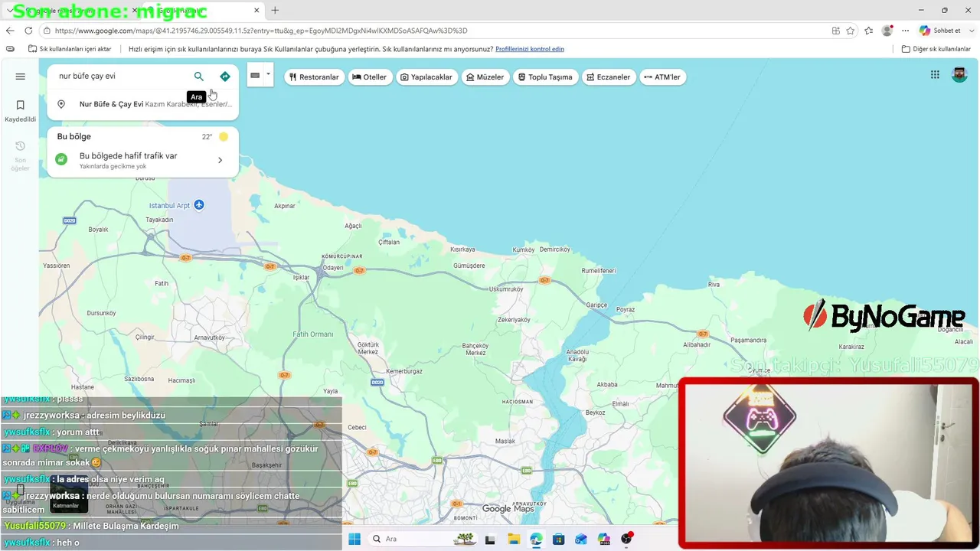Open a new browser tab
The height and width of the screenshot is (551, 980).
[275, 11]
